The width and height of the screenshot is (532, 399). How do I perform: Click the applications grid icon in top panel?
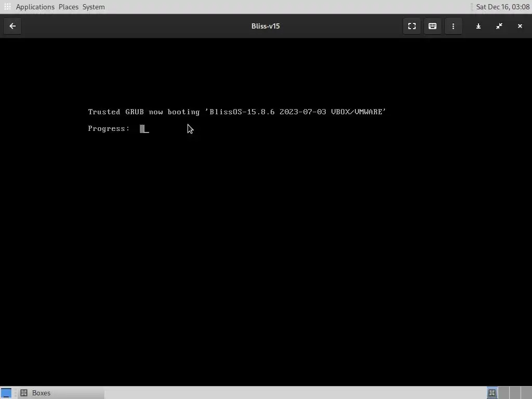coord(7,7)
